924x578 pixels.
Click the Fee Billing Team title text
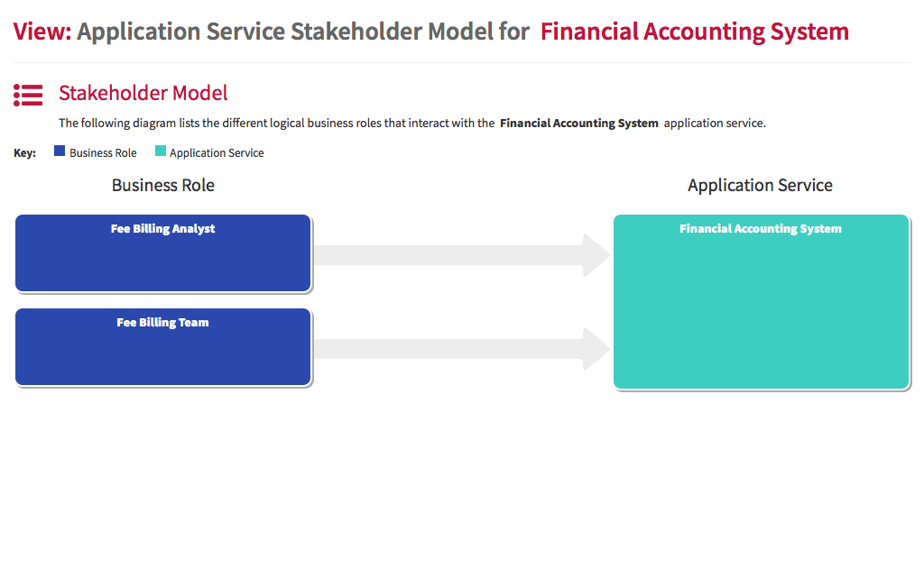click(162, 323)
